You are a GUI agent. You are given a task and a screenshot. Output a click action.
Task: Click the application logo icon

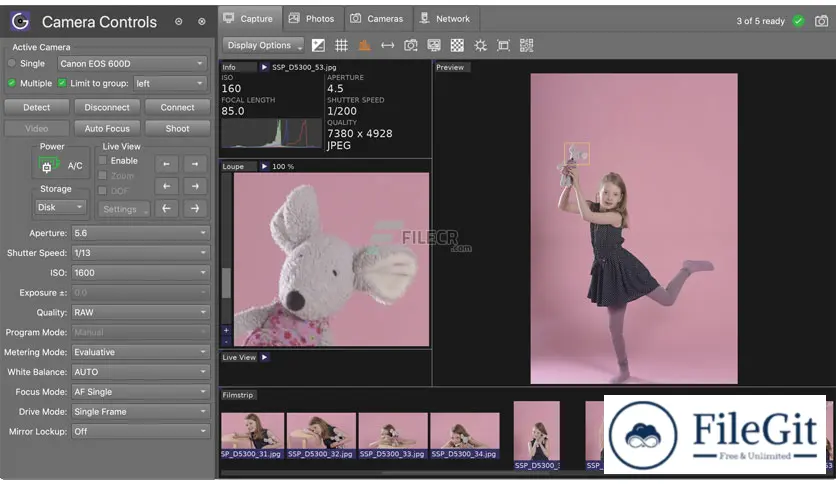click(x=20, y=21)
